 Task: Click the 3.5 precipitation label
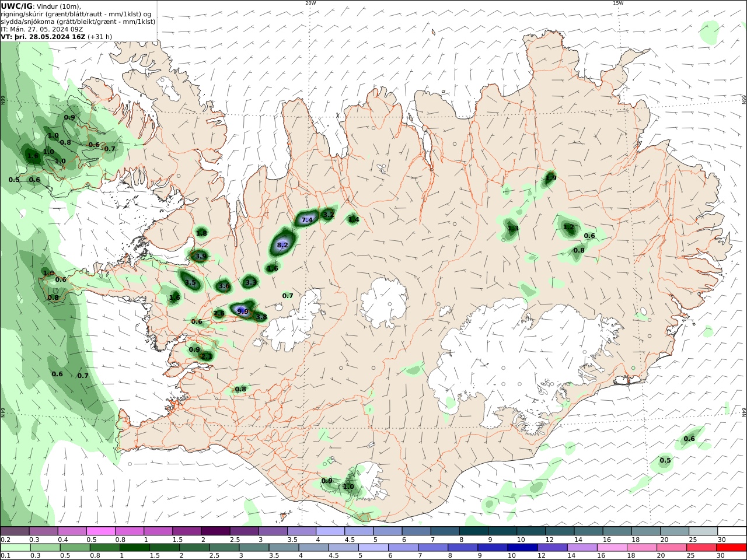pyautogui.click(x=190, y=282)
